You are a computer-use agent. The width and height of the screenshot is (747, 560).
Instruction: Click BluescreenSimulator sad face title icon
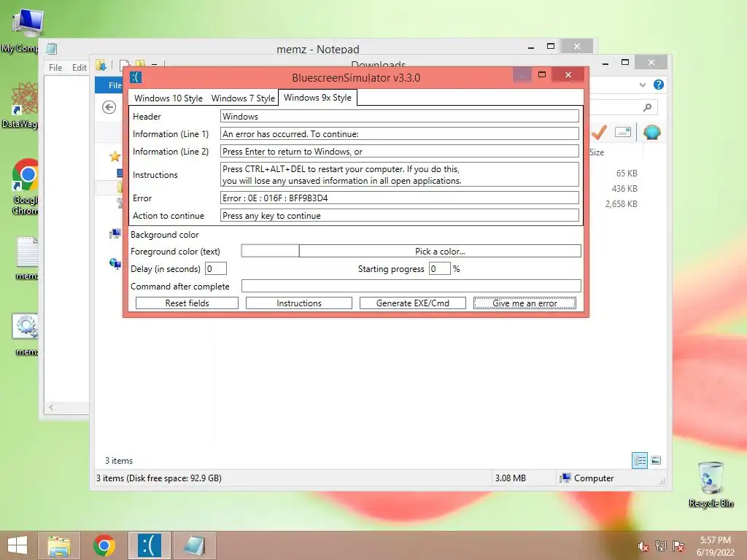(136, 77)
